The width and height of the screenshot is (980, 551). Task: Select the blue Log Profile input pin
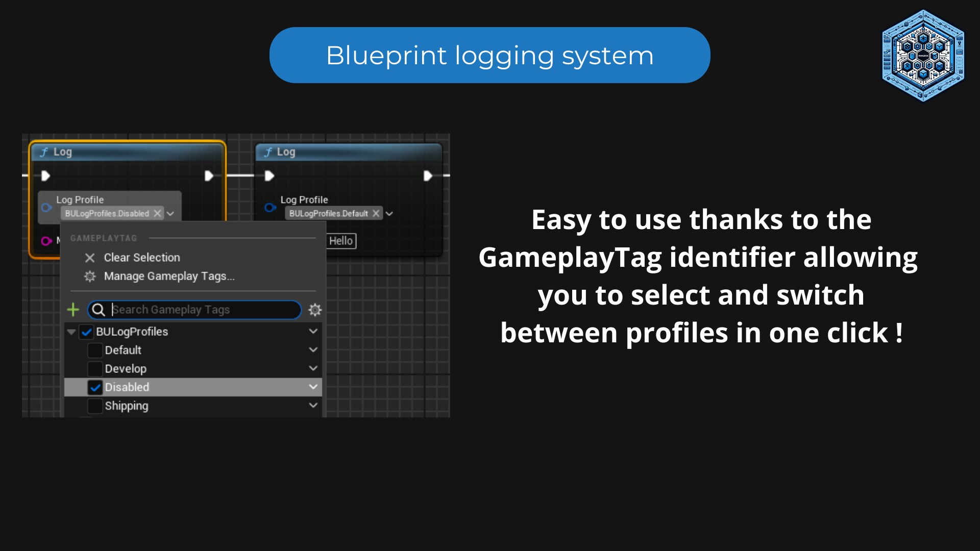click(46, 207)
